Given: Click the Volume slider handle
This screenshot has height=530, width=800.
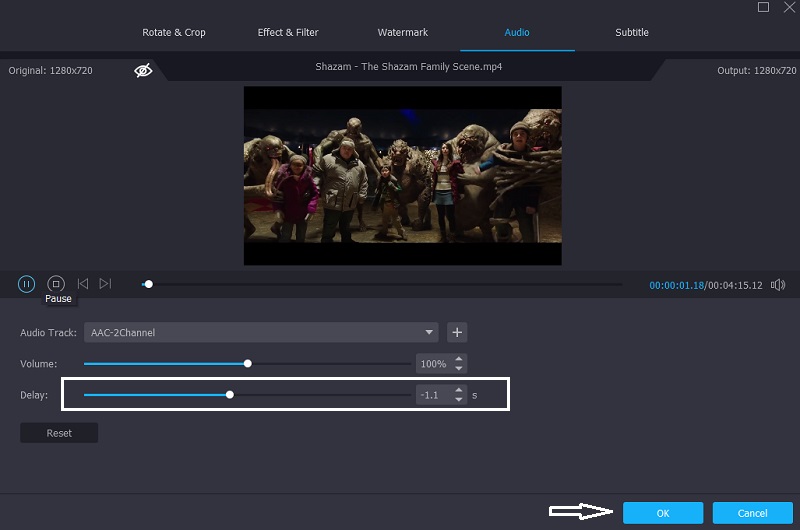Looking at the screenshot, I should (x=248, y=364).
